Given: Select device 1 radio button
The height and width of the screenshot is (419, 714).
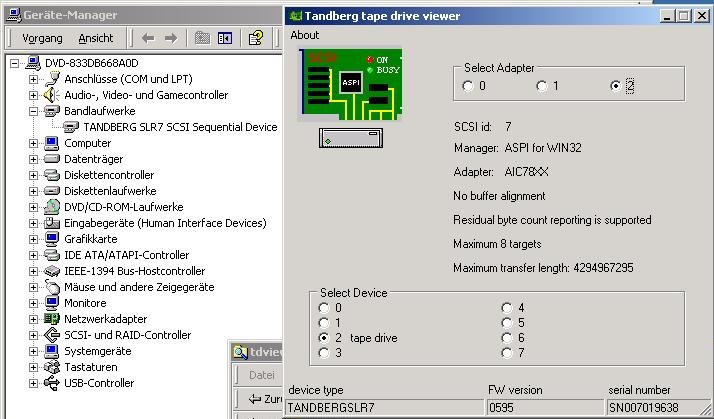Looking at the screenshot, I should tap(324, 323).
